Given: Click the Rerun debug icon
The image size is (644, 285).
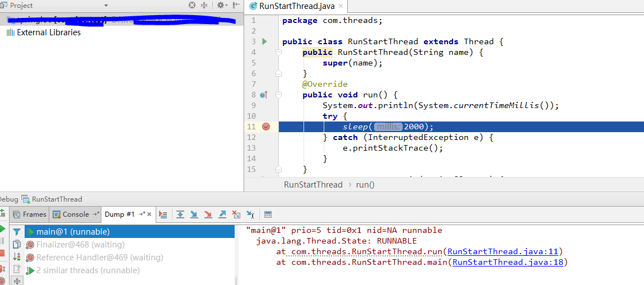Looking at the screenshot, I should pyautogui.click(x=2, y=213).
